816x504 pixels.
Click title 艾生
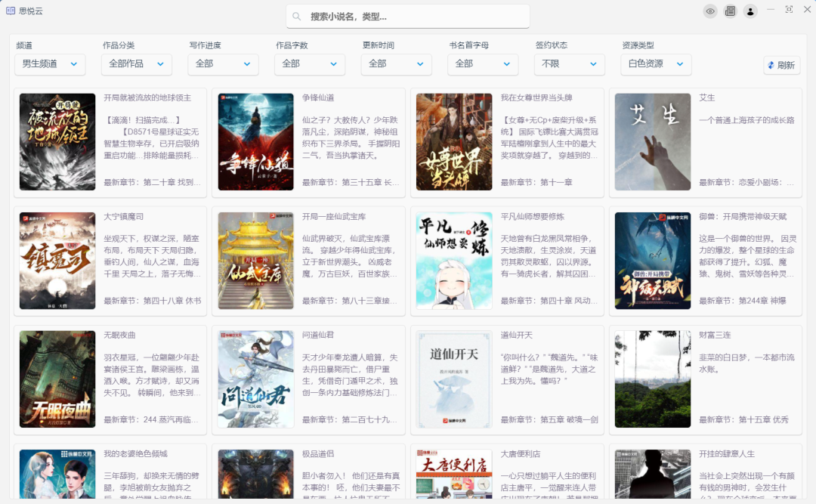point(706,98)
